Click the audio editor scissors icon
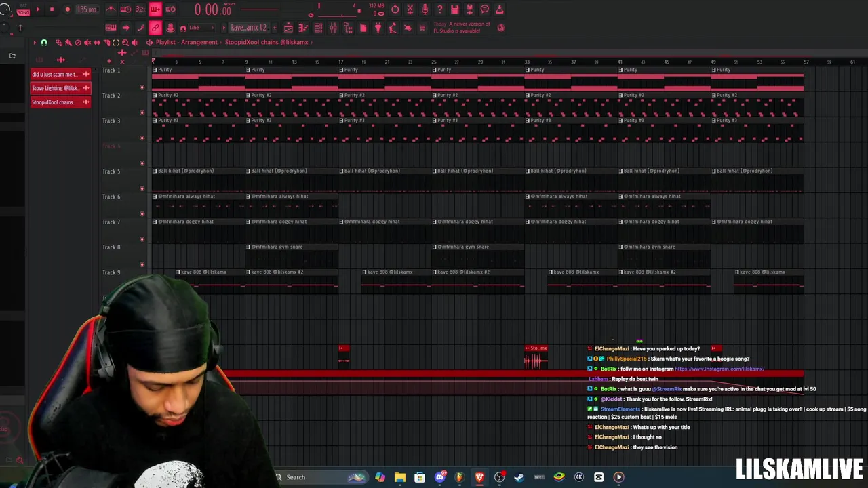868x488 pixels. [x=410, y=9]
